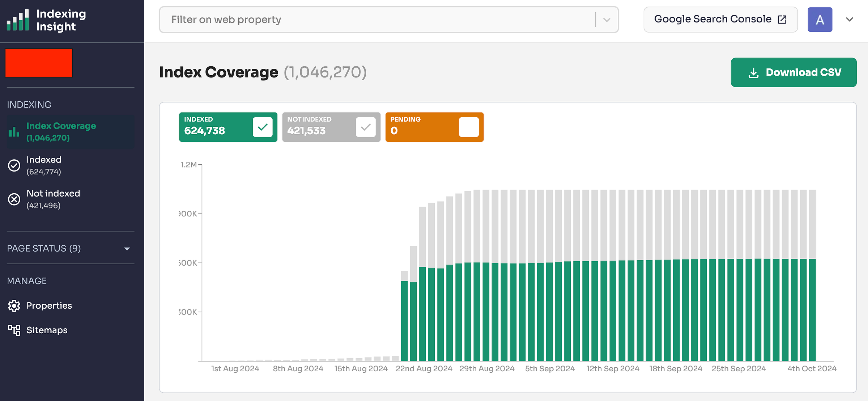This screenshot has width=868, height=401.
Task: Click the Download CSV button
Action: click(793, 72)
